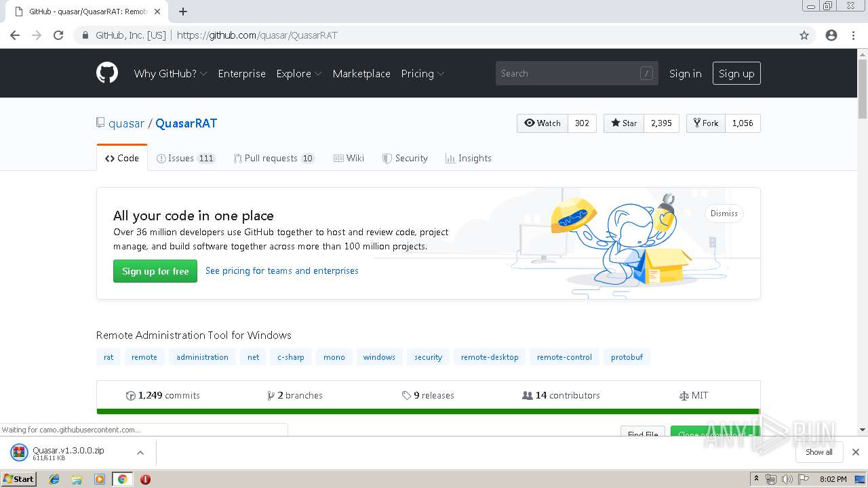The width and height of the screenshot is (868, 488).
Task: Open a new browser tab
Action: point(183,12)
